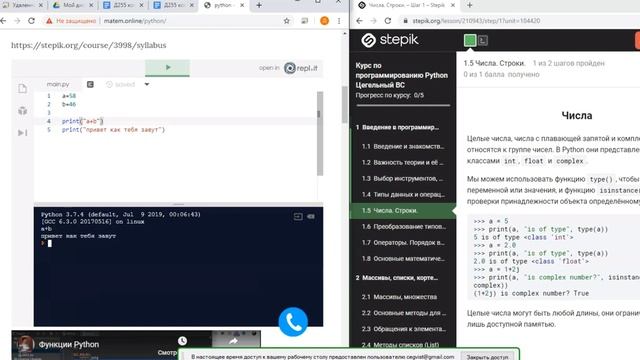
Task: Select lesson '1.5 Числа. Строки.'
Action: click(x=402, y=211)
